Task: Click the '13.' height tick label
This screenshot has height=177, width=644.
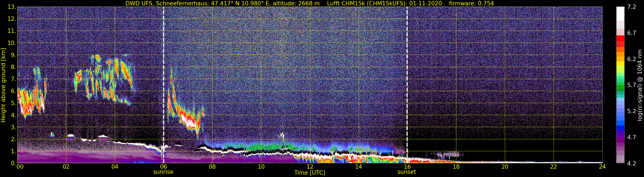Action: click(12, 7)
